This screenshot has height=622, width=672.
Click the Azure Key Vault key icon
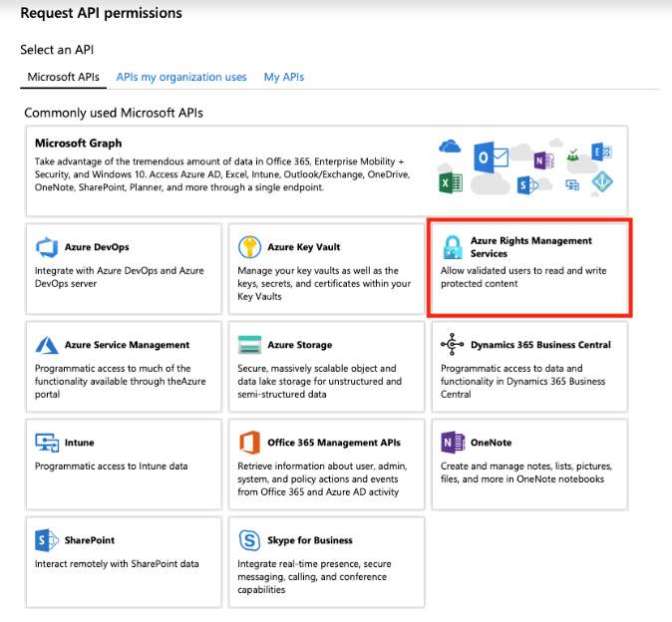(249, 247)
